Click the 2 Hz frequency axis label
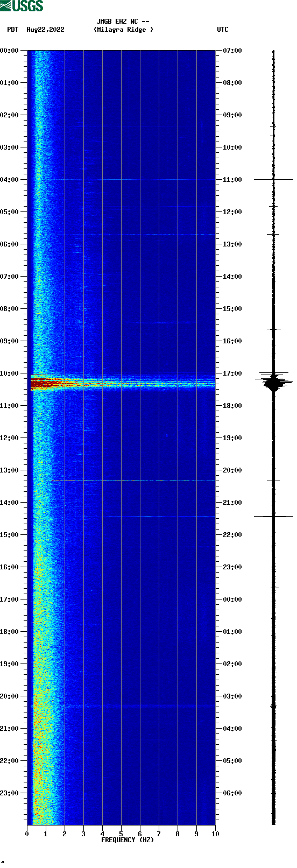The image size is (297, 868). [x=65, y=834]
